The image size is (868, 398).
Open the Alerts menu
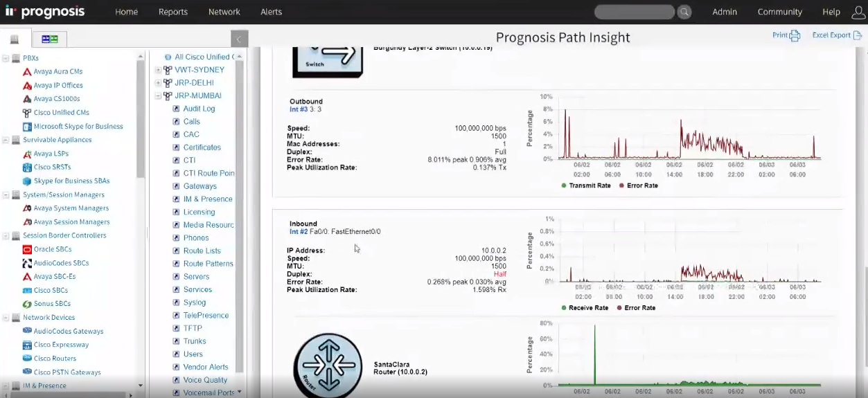[271, 12]
